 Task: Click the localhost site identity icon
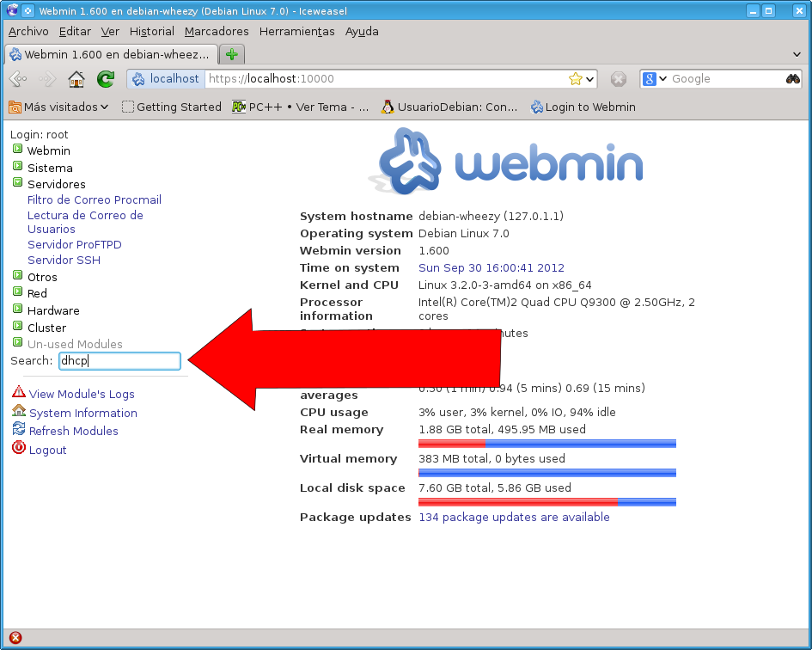138,79
